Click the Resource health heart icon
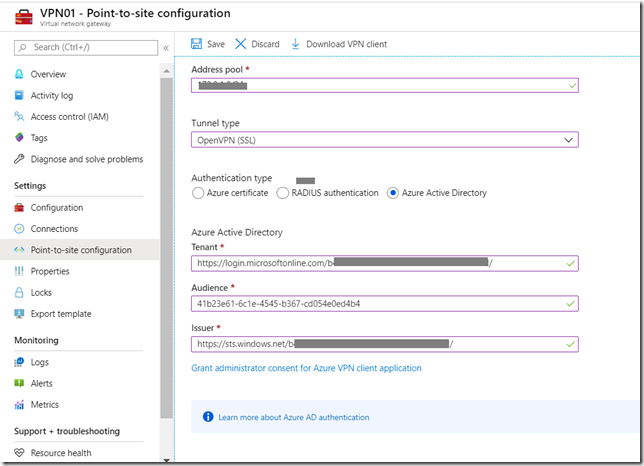 click(x=19, y=452)
